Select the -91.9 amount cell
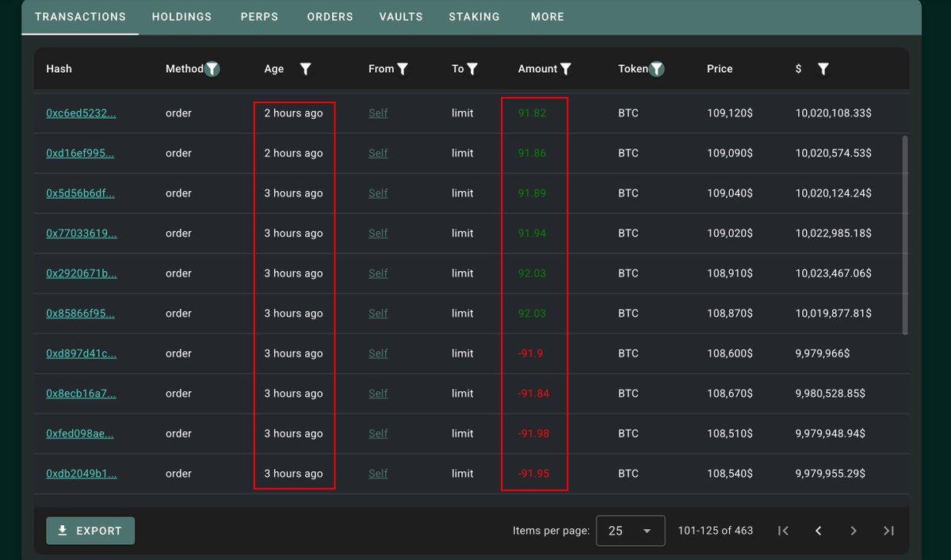The height and width of the screenshot is (560, 951). click(530, 353)
